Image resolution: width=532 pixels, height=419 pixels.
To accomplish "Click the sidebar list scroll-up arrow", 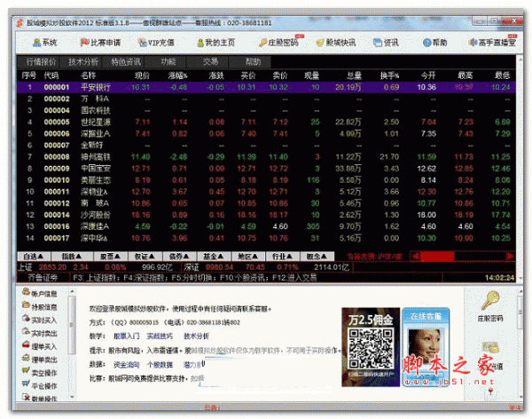I will [72, 291].
